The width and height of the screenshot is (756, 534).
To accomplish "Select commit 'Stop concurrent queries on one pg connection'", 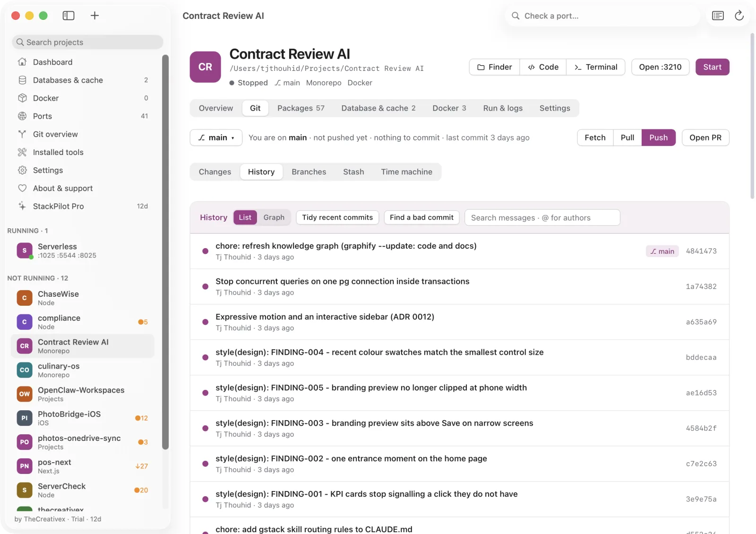I will click(459, 286).
